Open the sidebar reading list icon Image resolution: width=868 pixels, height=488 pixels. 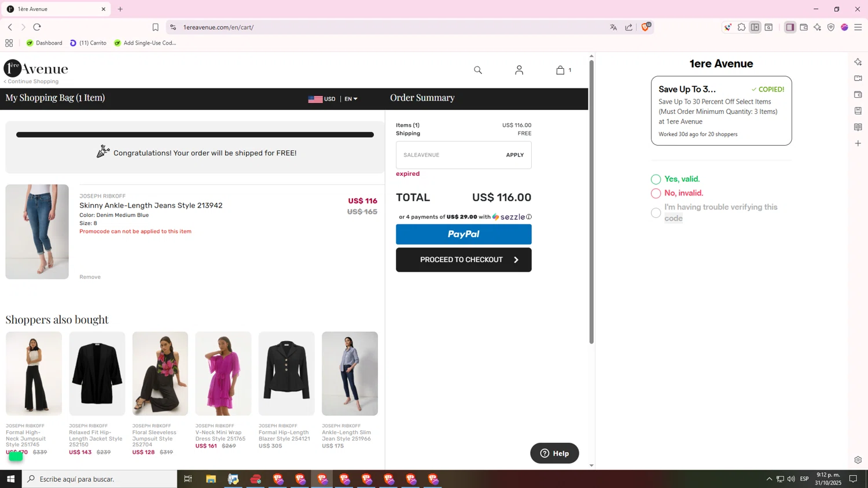858,127
